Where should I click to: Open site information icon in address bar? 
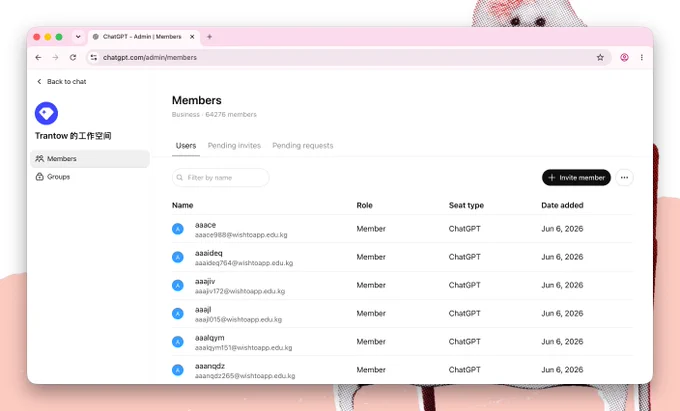tap(94, 57)
